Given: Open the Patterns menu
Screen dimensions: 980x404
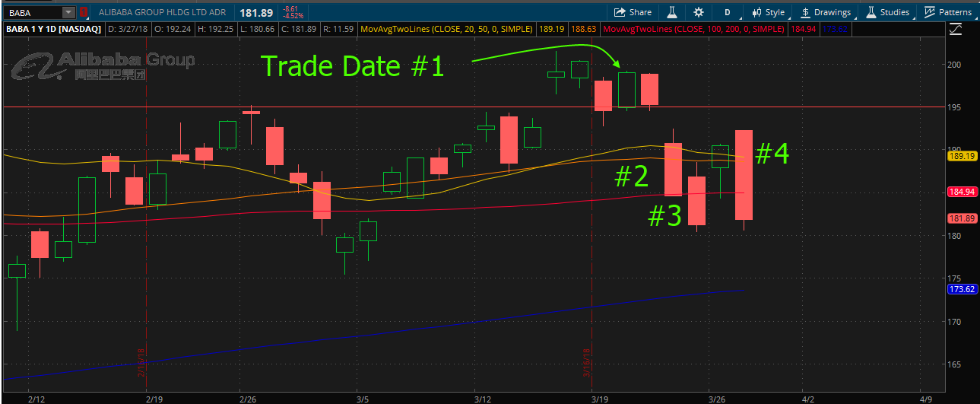Looking at the screenshot, I should click(x=948, y=12).
